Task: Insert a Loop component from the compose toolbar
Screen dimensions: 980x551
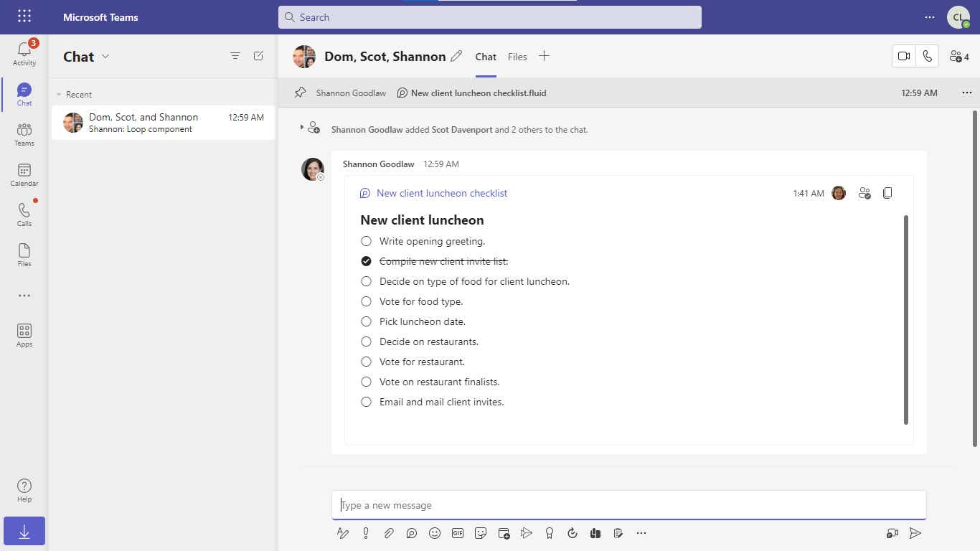Action: [x=412, y=533]
